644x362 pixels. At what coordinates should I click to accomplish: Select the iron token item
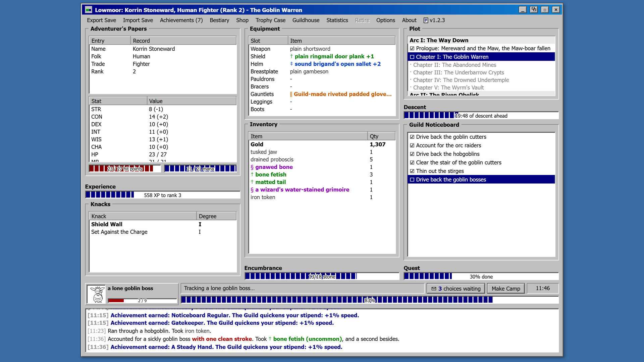[322, 197]
